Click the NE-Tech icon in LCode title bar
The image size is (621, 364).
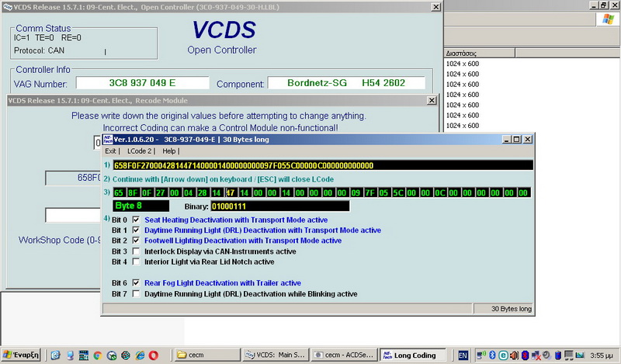point(108,140)
